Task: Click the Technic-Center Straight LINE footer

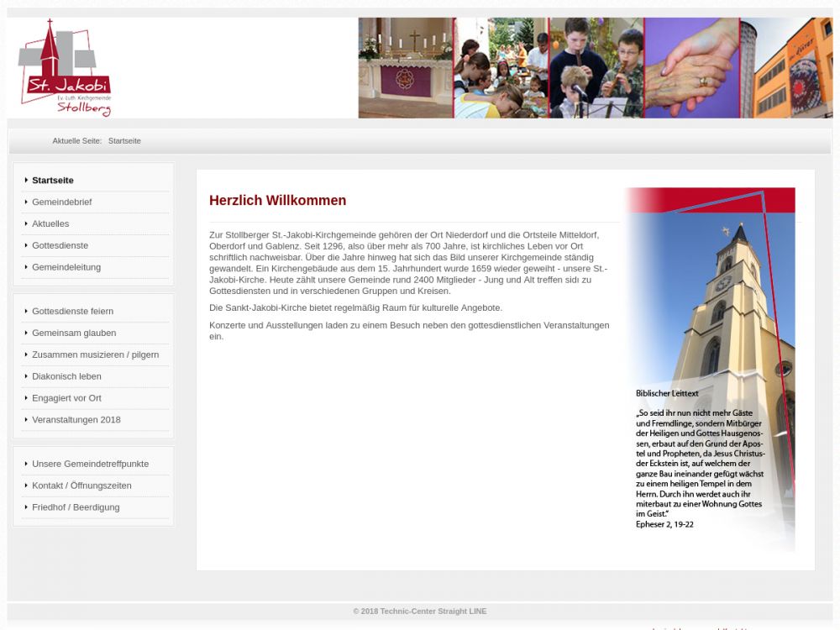Action: (419, 612)
